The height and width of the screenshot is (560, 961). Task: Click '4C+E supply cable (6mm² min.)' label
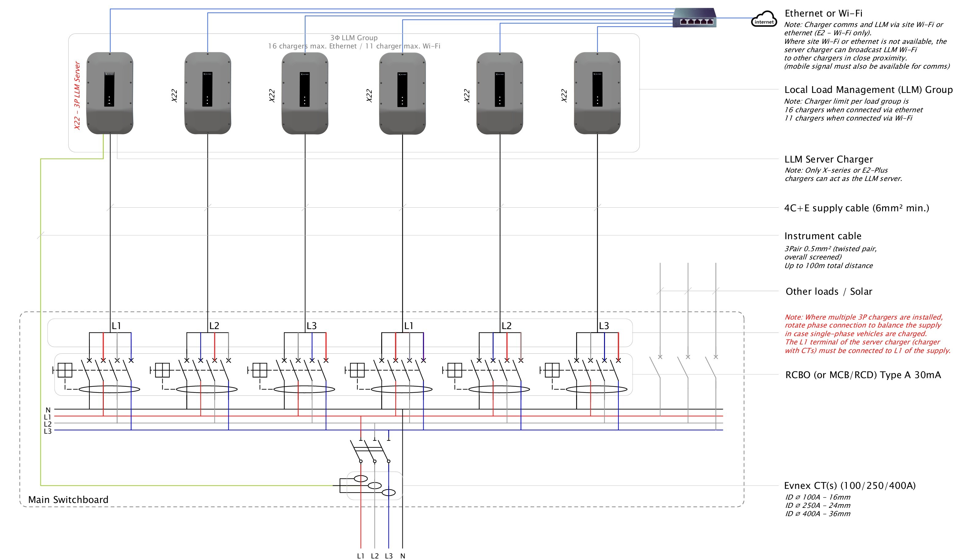(857, 208)
